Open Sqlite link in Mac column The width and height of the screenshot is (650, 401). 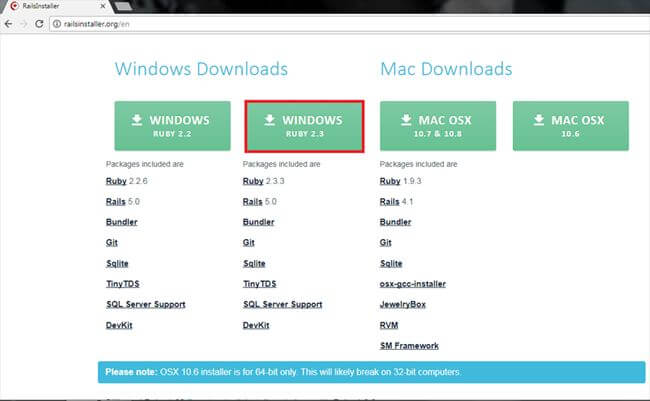coord(391,263)
